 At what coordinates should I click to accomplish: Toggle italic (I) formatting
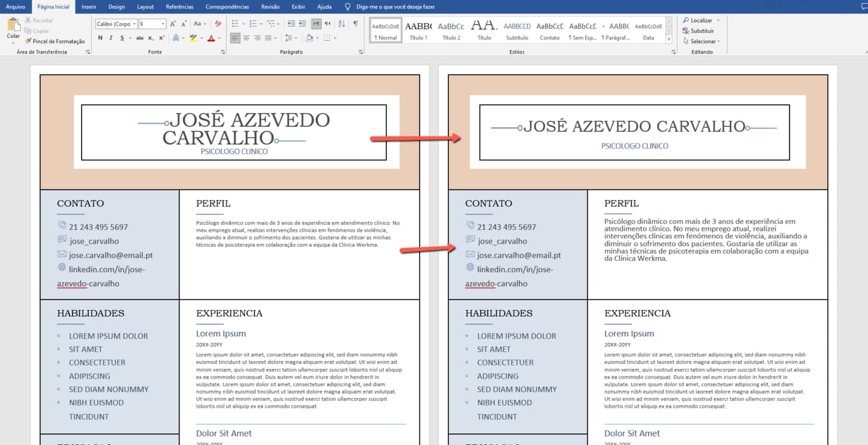[x=111, y=38]
